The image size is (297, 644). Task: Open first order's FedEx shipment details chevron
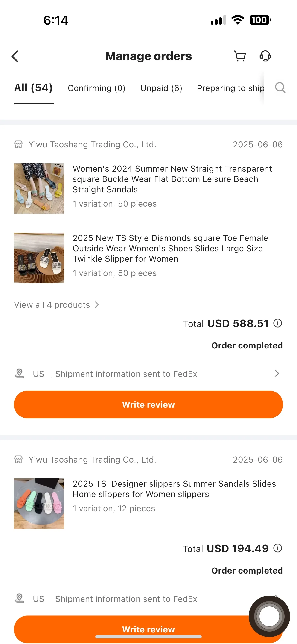[x=277, y=374]
